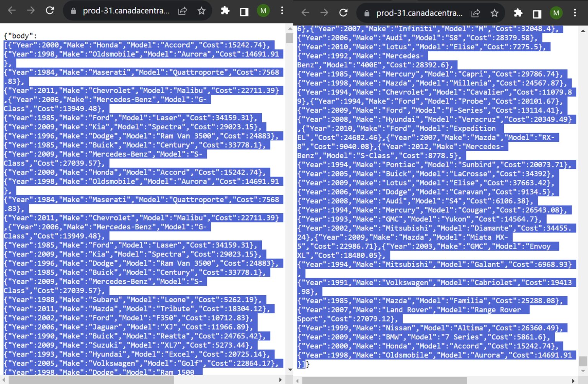Open the side panel in the right window
588x384 pixels.
coord(537,13)
